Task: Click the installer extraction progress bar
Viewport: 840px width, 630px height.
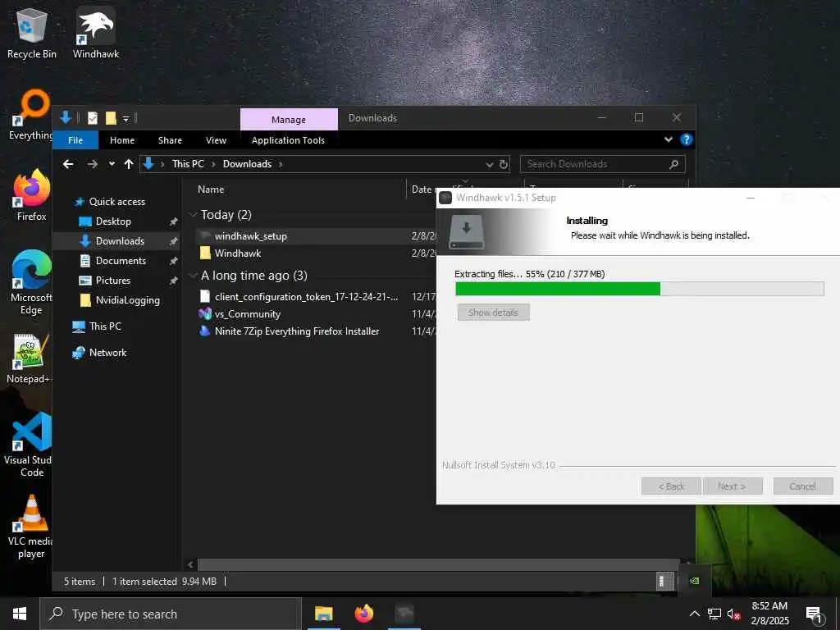Action: (639, 289)
